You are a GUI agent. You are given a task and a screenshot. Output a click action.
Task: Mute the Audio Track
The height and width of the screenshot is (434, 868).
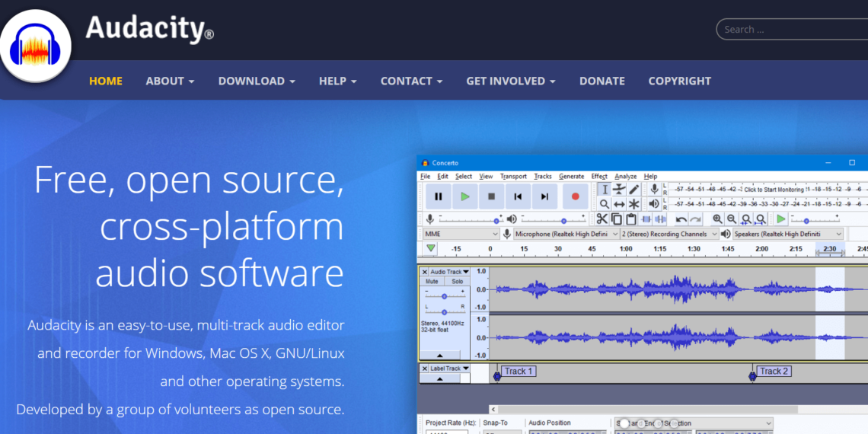(x=432, y=282)
